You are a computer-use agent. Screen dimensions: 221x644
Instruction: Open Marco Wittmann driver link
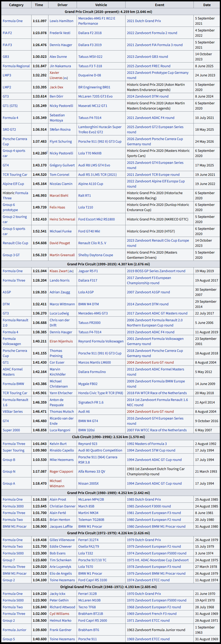click(x=62, y=304)
